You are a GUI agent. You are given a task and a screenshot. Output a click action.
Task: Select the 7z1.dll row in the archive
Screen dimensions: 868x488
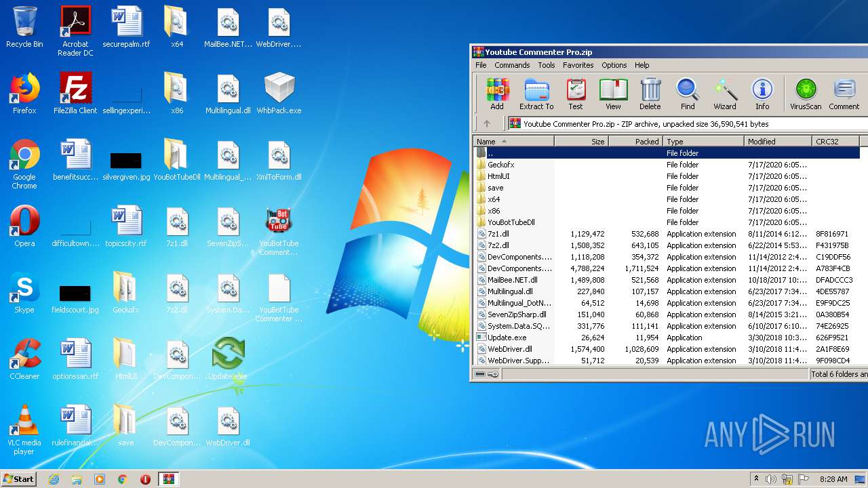click(x=667, y=234)
